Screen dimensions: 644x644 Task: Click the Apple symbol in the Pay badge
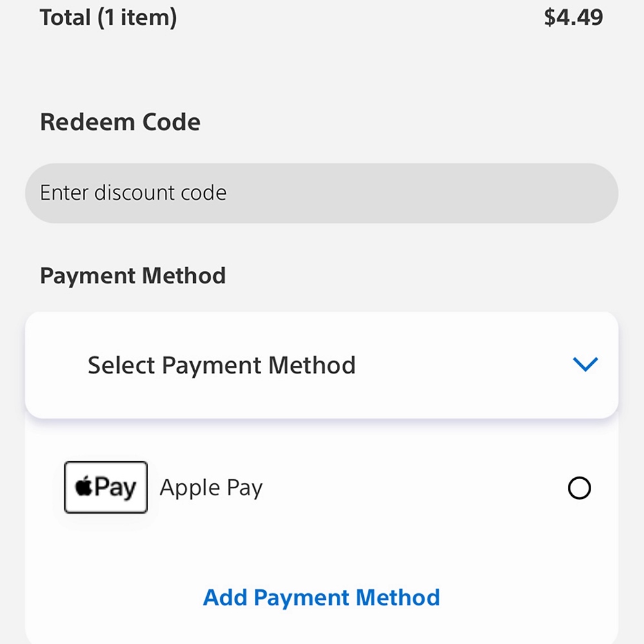coord(84,488)
